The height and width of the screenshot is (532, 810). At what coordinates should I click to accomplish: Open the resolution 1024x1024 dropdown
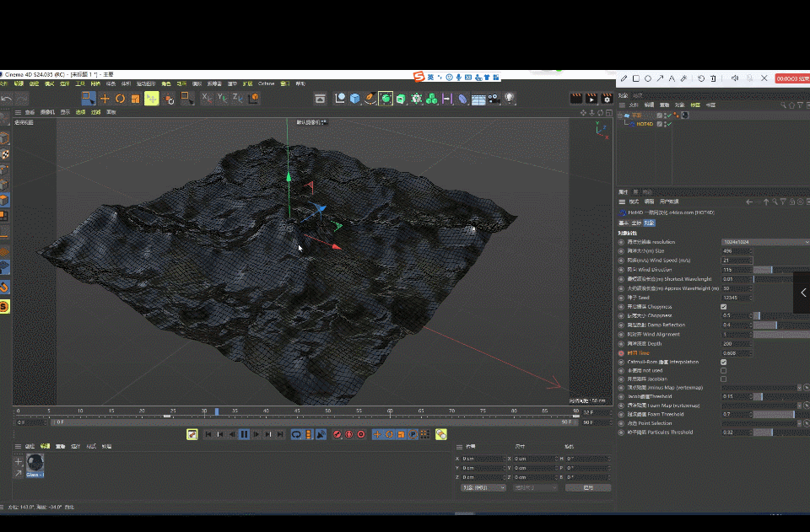point(764,242)
